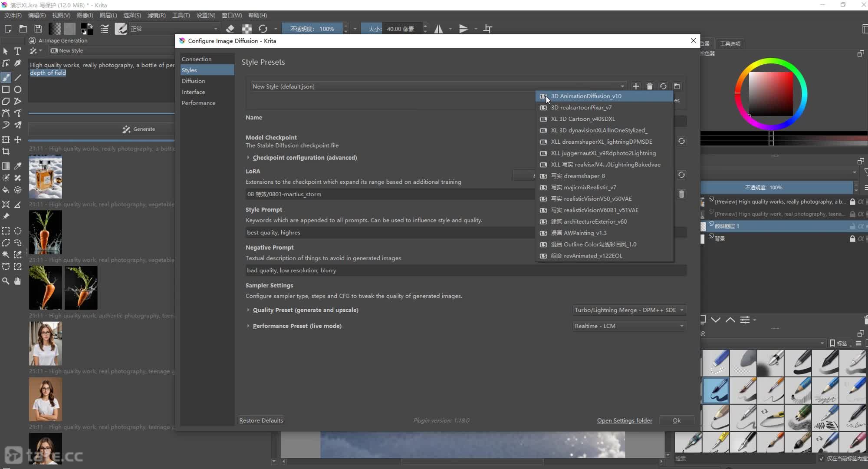Select the Color Sampler eyedropper tool
The image size is (868, 469).
click(17, 166)
